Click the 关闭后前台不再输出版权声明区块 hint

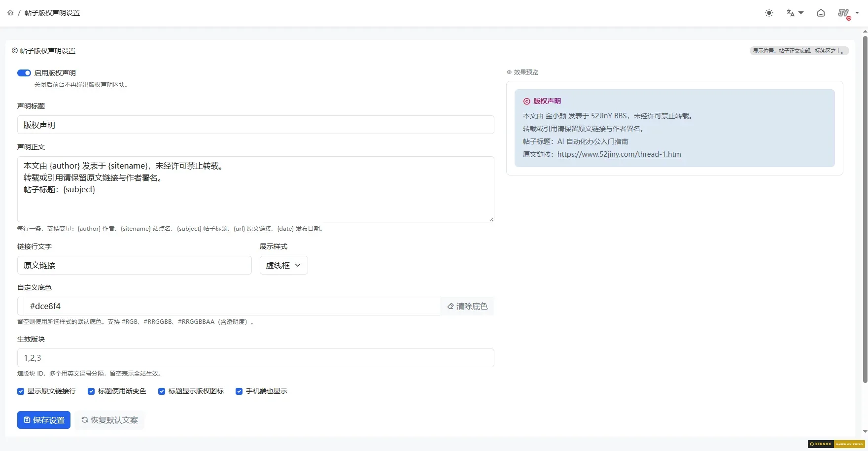(82, 85)
